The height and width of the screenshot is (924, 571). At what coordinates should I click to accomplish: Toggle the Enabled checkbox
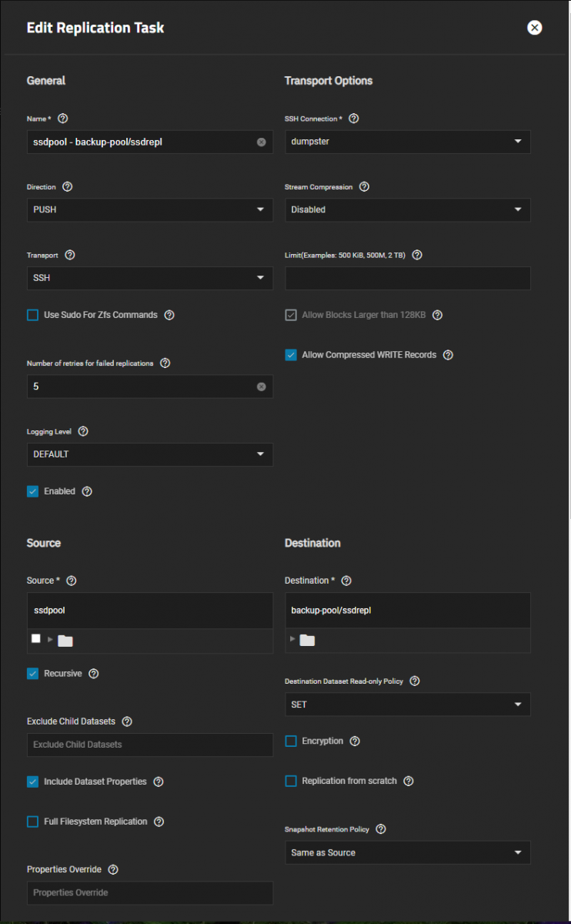[x=33, y=491]
